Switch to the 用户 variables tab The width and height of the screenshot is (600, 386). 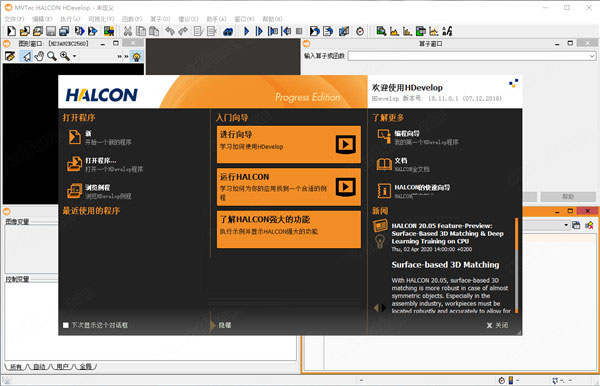pyautogui.click(x=62, y=366)
